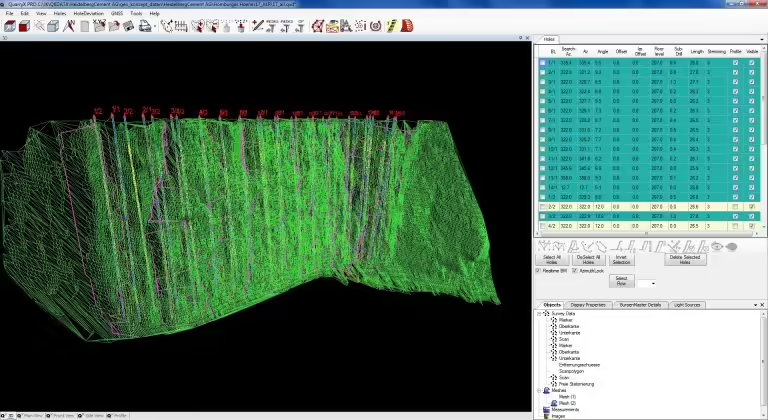Collapse the Survey Data tree node
This screenshot has height=420, width=768.
[x=538, y=313]
